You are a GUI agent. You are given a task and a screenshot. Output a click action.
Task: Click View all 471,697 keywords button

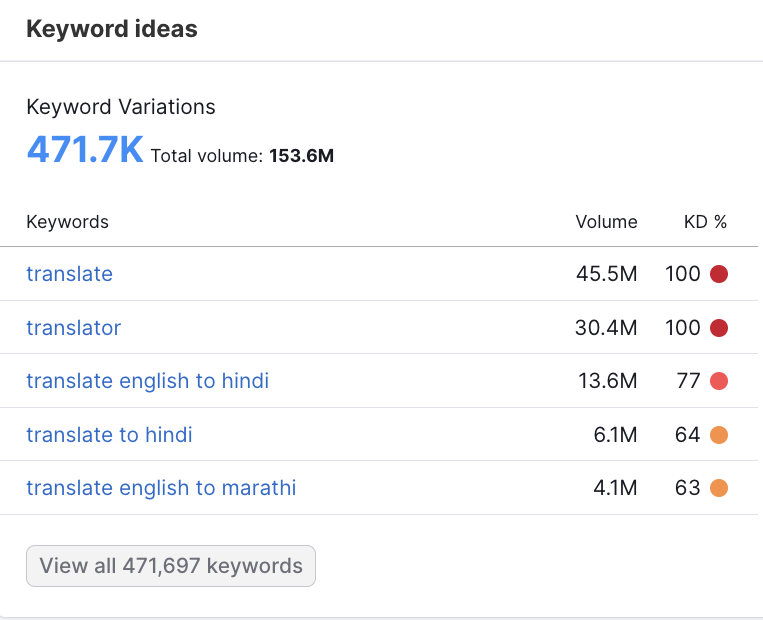pyautogui.click(x=171, y=566)
